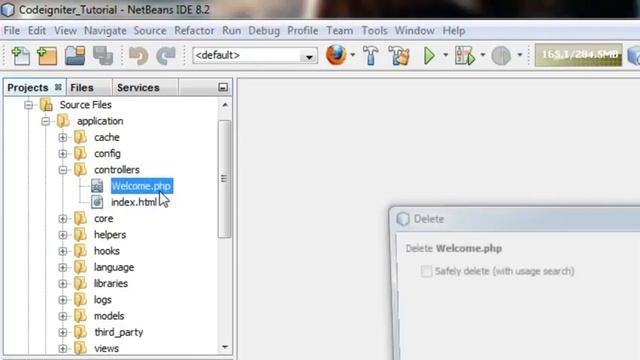640x360 pixels.
Task: Click the Firefox browser icon
Action: pyautogui.click(x=336, y=55)
